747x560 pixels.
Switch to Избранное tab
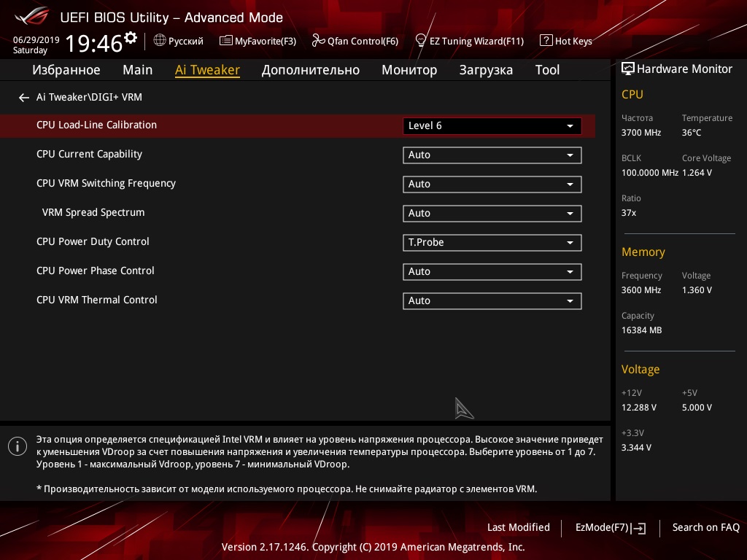click(x=66, y=70)
